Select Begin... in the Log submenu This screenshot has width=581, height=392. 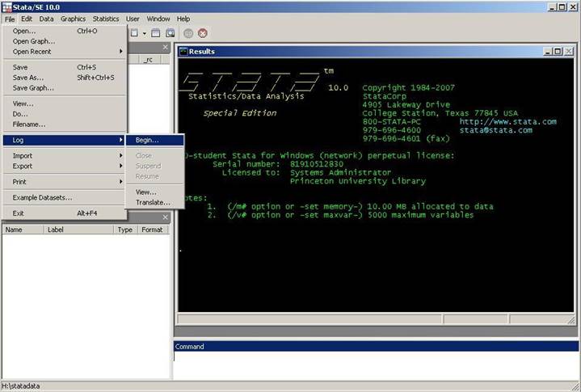[147, 140]
